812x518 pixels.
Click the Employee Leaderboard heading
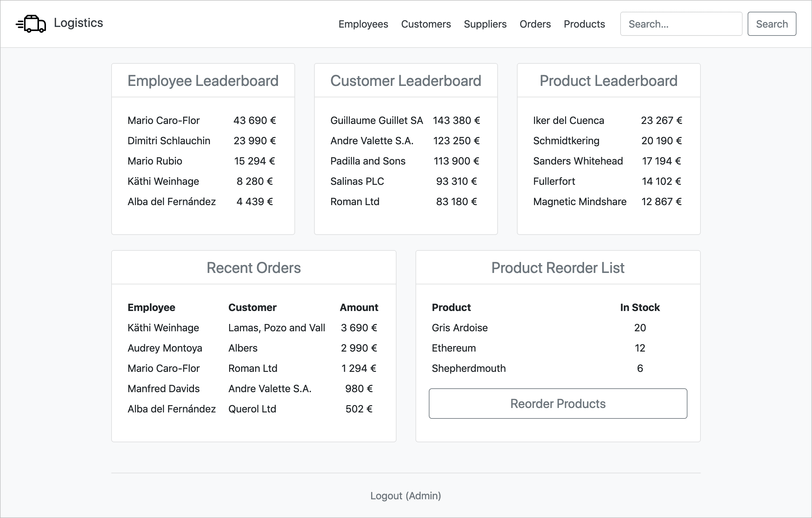[203, 81]
